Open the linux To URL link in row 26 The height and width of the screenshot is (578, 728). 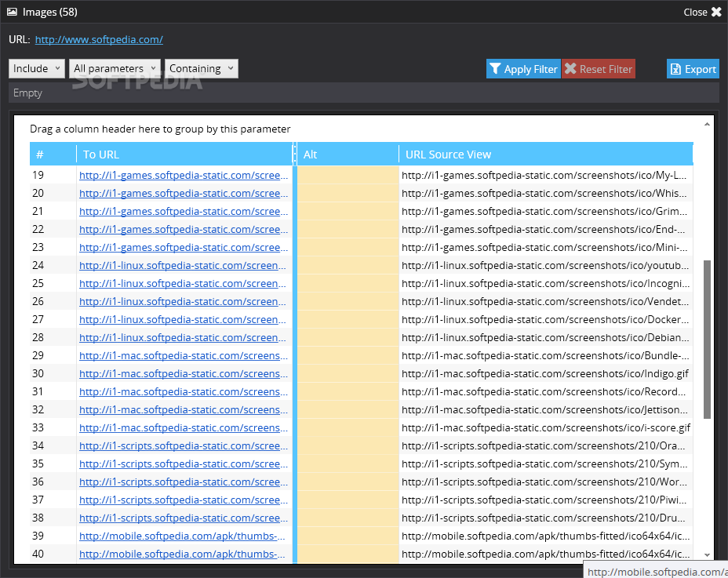point(183,302)
